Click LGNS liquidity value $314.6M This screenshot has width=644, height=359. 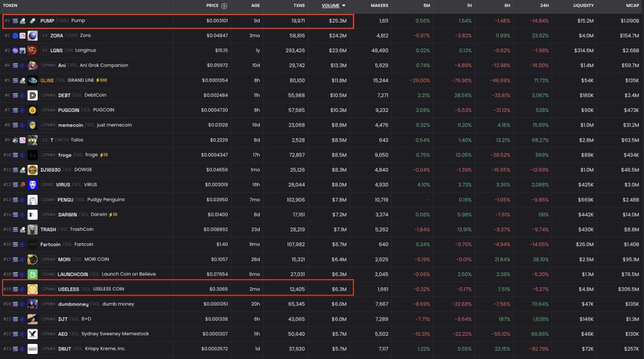click(584, 50)
